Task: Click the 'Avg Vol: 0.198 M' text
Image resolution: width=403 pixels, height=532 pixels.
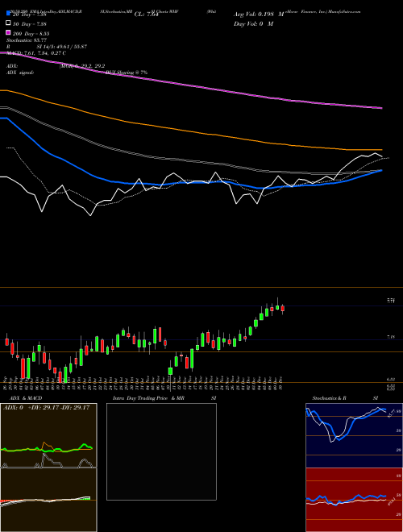Action: pos(260,15)
